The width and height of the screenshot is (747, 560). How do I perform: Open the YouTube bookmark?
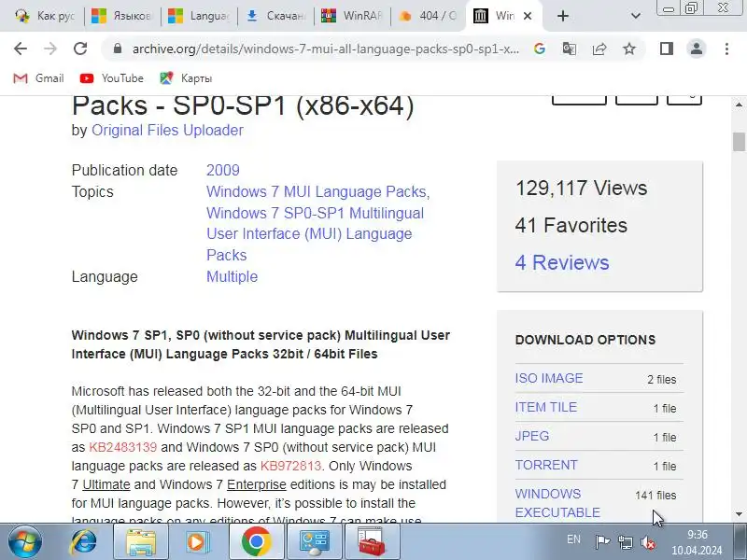point(112,78)
